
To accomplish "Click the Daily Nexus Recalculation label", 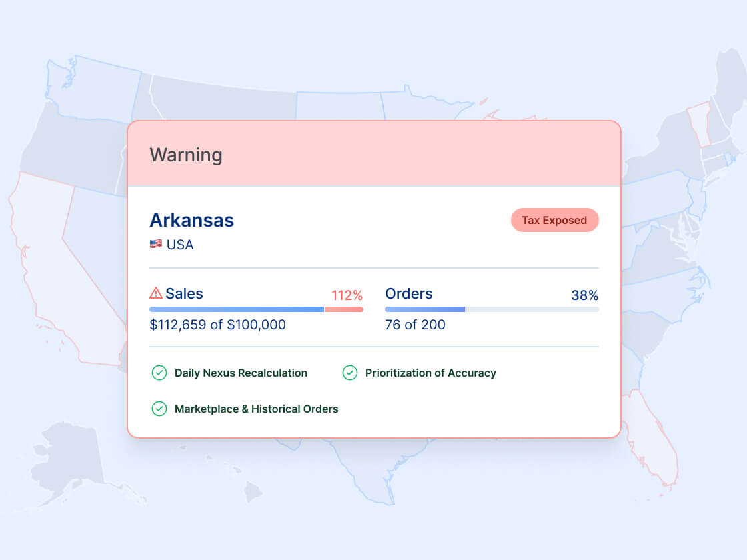I will pyautogui.click(x=241, y=373).
